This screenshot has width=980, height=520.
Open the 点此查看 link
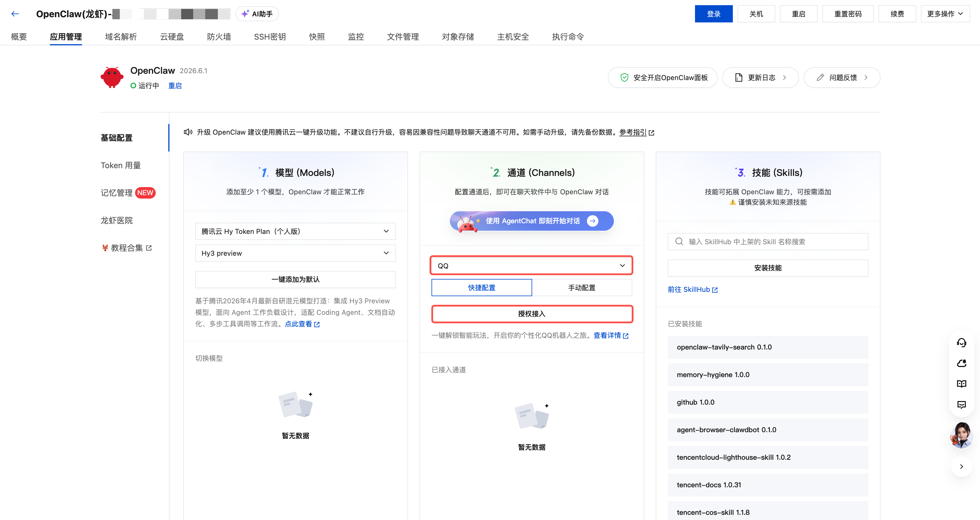point(302,324)
